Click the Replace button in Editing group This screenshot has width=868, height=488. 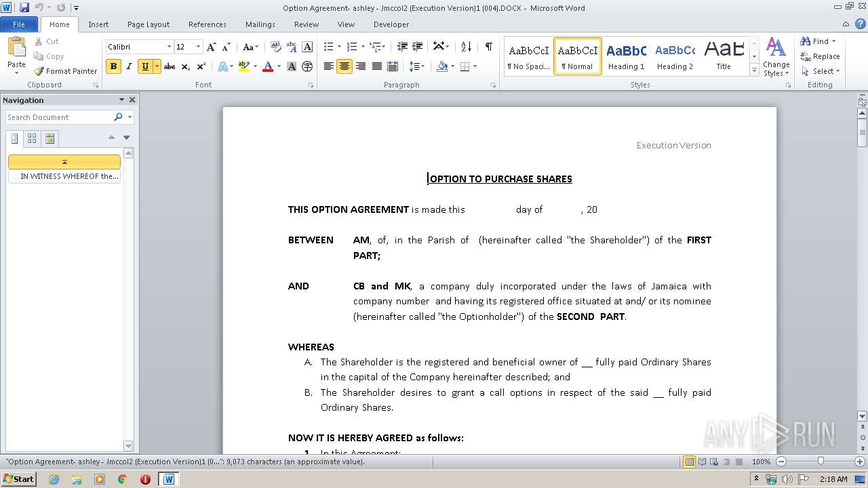coord(820,56)
